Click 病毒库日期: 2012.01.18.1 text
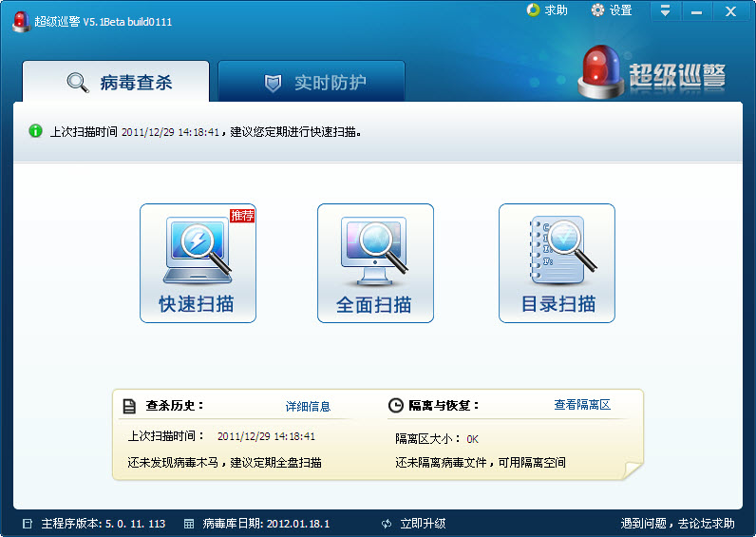The image size is (756, 537). tap(266, 524)
